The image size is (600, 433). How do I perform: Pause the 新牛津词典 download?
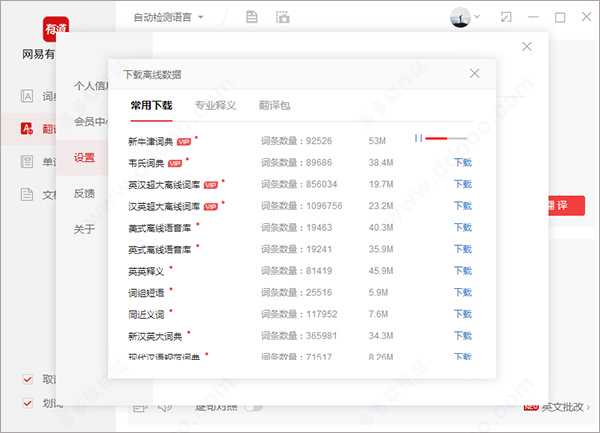(419, 138)
